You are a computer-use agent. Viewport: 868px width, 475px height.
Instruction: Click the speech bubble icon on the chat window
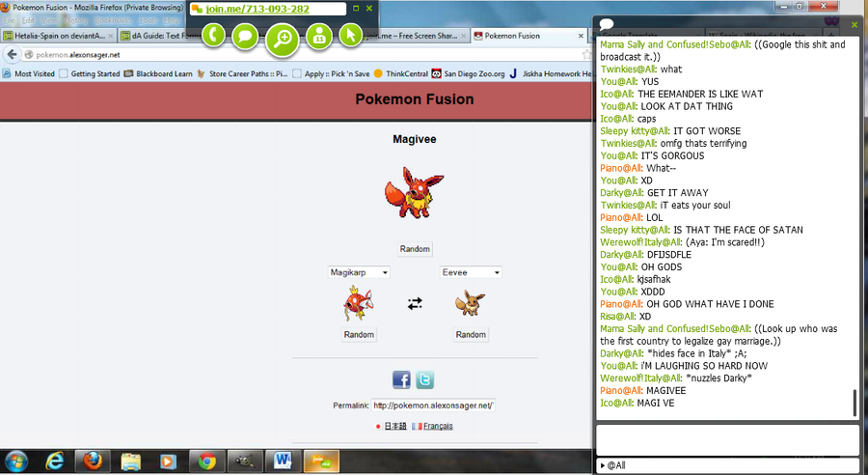607,24
